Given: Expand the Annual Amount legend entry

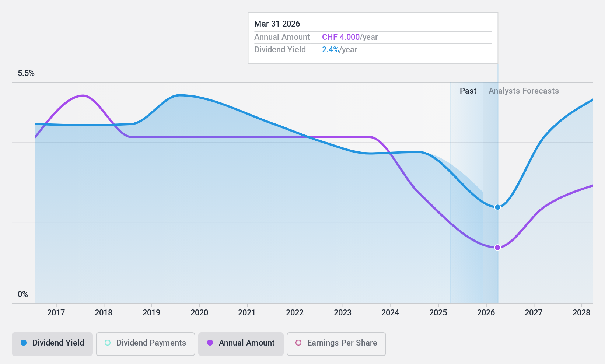Looking at the screenshot, I should [x=241, y=343].
